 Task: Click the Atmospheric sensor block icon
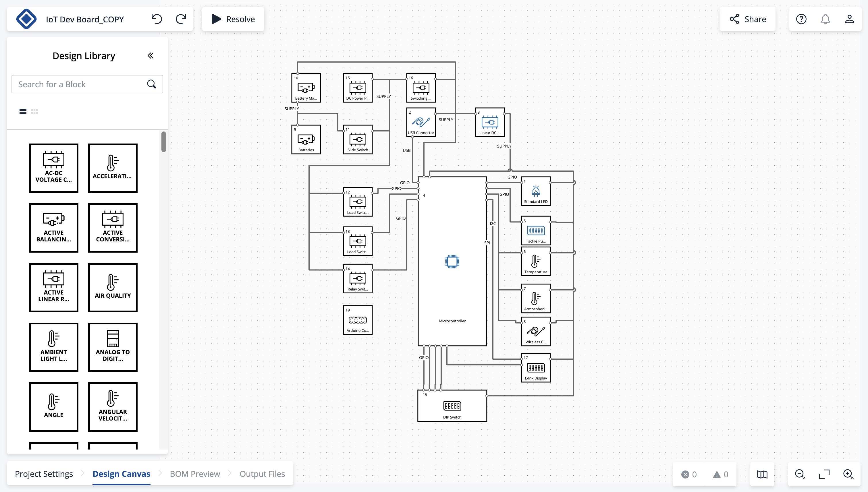[x=535, y=299]
